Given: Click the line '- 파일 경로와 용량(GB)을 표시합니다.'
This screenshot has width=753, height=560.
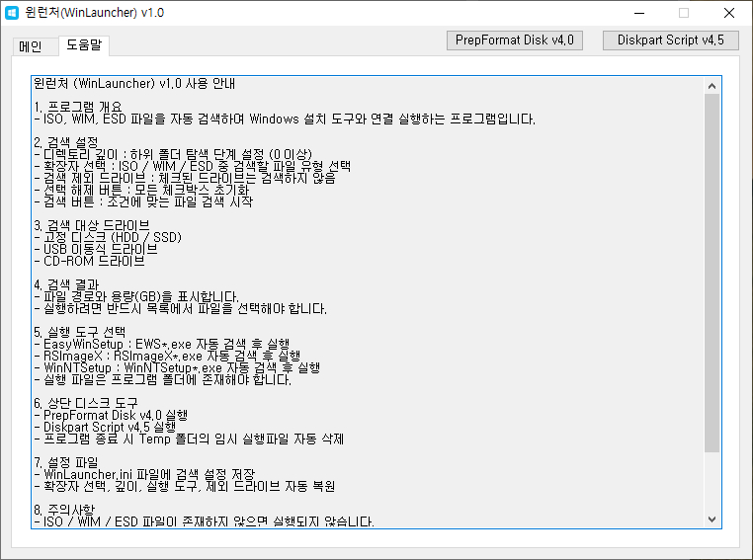Looking at the screenshot, I should (x=136, y=297).
